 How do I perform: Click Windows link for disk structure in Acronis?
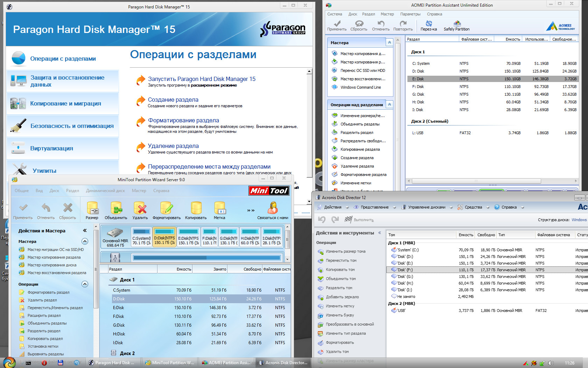(x=579, y=220)
